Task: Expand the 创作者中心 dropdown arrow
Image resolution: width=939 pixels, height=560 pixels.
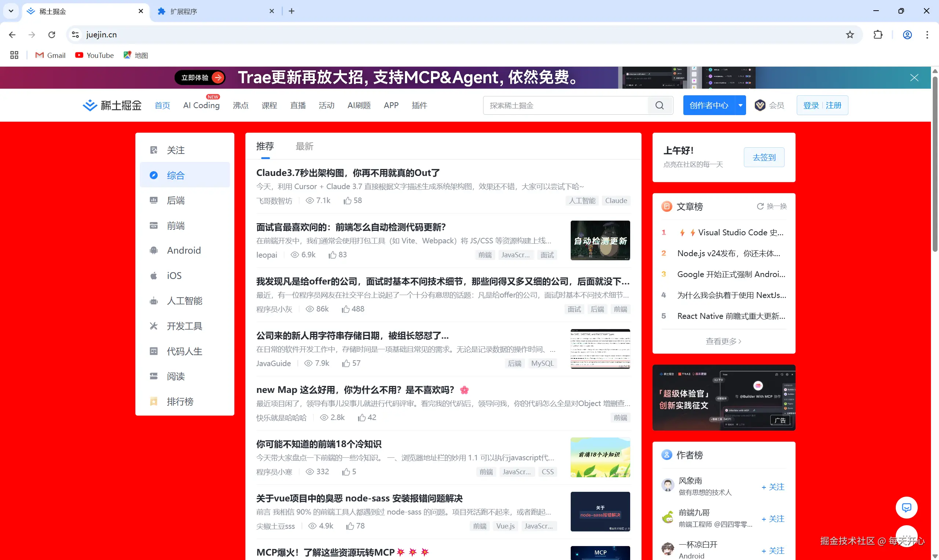Action: point(740,105)
